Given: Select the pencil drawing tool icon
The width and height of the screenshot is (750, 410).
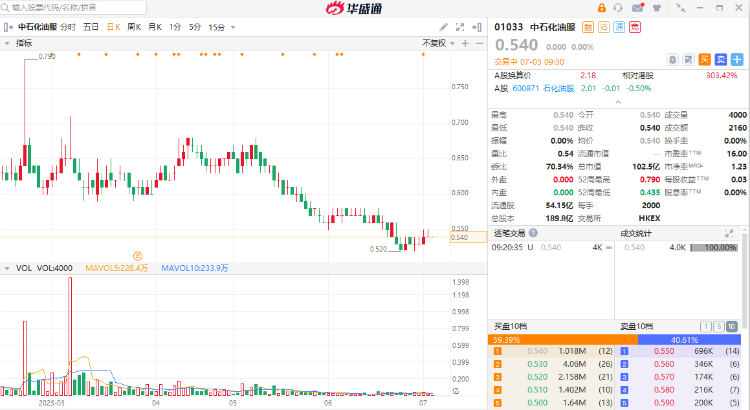Looking at the screenshot, I should (444, 27).
